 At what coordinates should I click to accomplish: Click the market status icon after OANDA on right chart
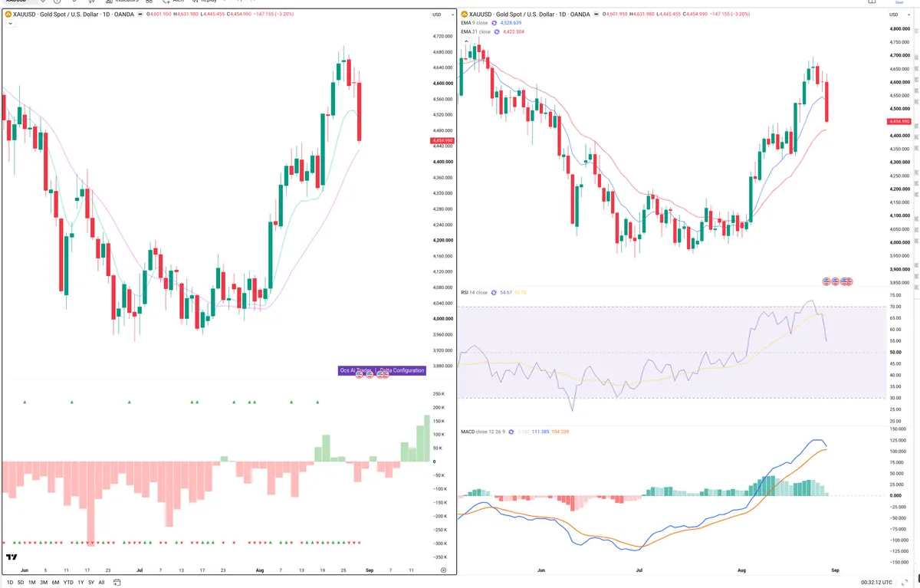coord(596,15)
